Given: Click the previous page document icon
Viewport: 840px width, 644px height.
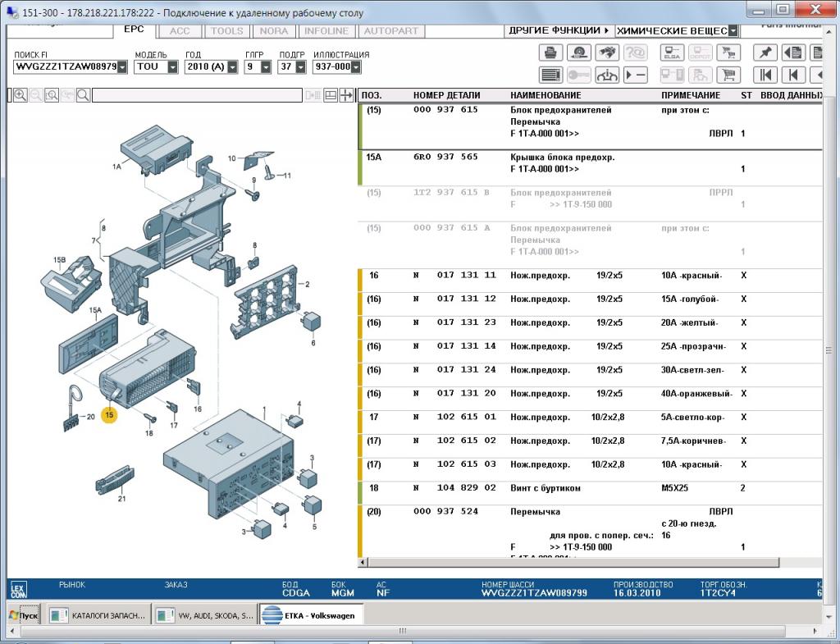Looking at the screenshot, I should pyautogui.click(x=794, y=53).
